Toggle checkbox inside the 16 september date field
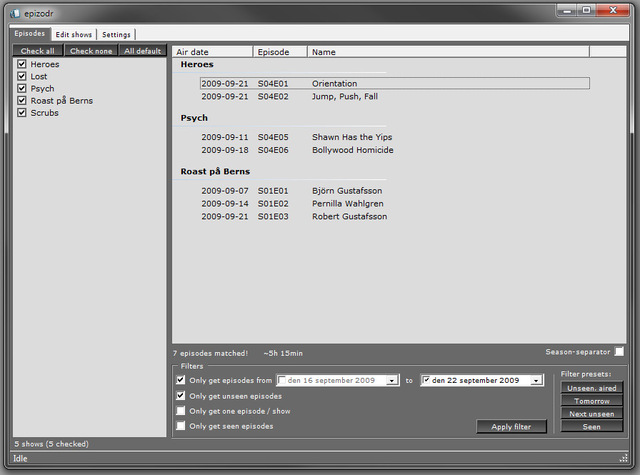Image resolution: width=640 pixels, height=475 pixels. point(283,381)
